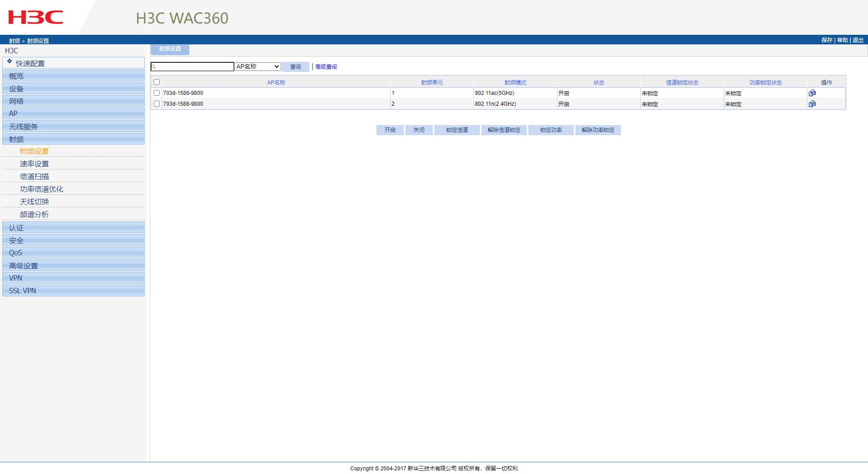Image resolution: width=868 pixels, height=474 pixels.
Task: Check the row for 802.11n(2.4GHz) radio
Action: point(156,104)
